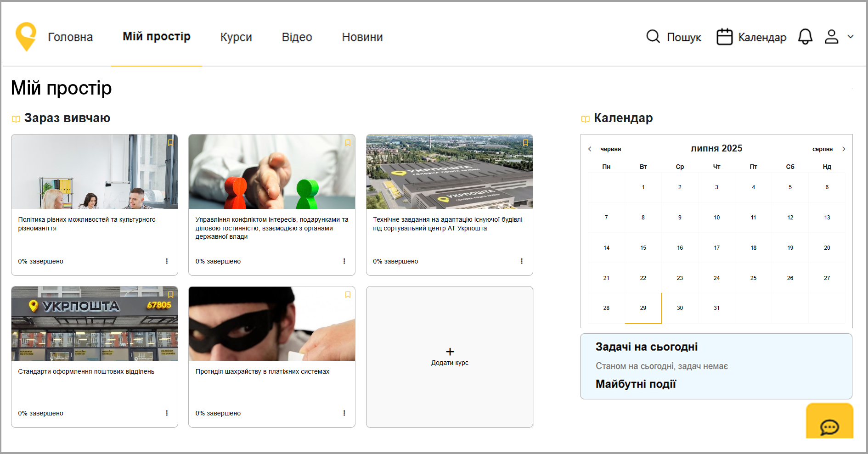
Task: Select July 29 in the calendar
Action: pos(643,308)
